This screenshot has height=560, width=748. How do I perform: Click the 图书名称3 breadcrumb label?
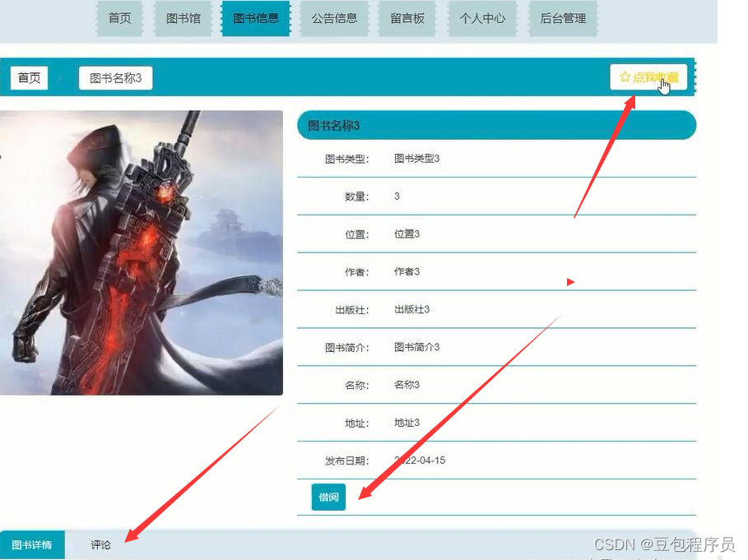115,77
